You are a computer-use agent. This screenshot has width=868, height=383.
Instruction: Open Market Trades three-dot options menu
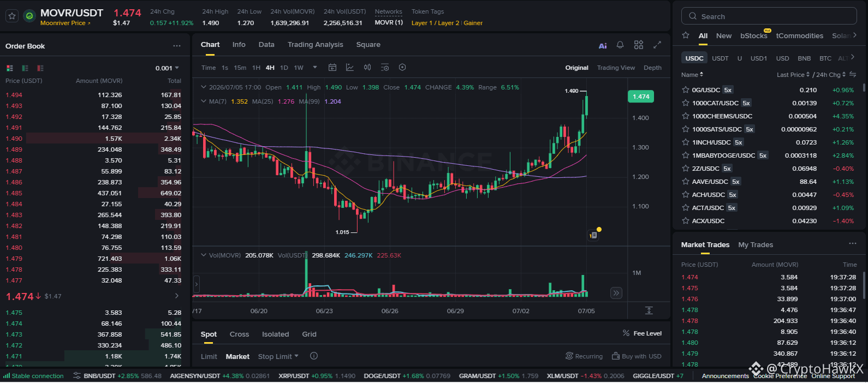pyautogui.click(x=853, y=244)
